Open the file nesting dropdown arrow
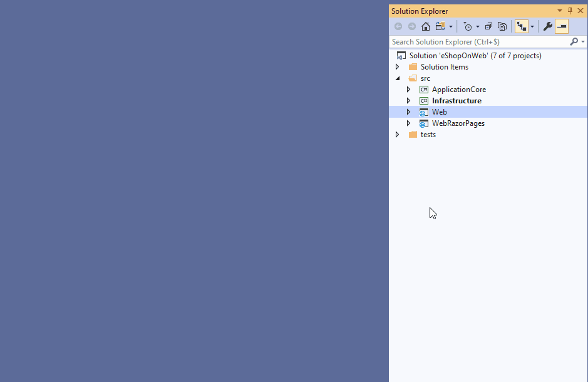This screenshot has height=382, width=588. 532,27
